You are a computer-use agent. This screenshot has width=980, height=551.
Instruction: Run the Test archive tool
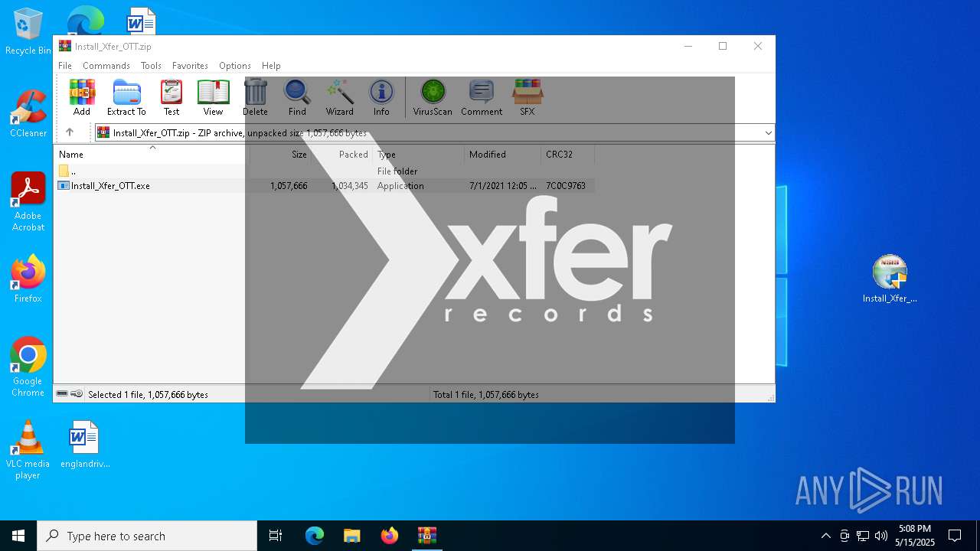click(171, 97)
